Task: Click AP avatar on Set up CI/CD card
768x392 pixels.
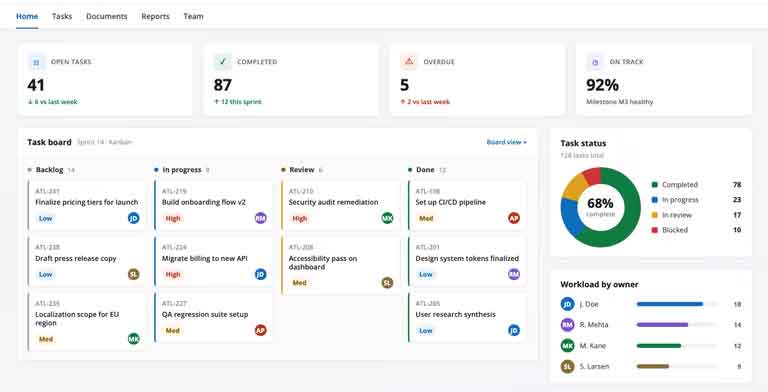Action: tap(514, 218)
